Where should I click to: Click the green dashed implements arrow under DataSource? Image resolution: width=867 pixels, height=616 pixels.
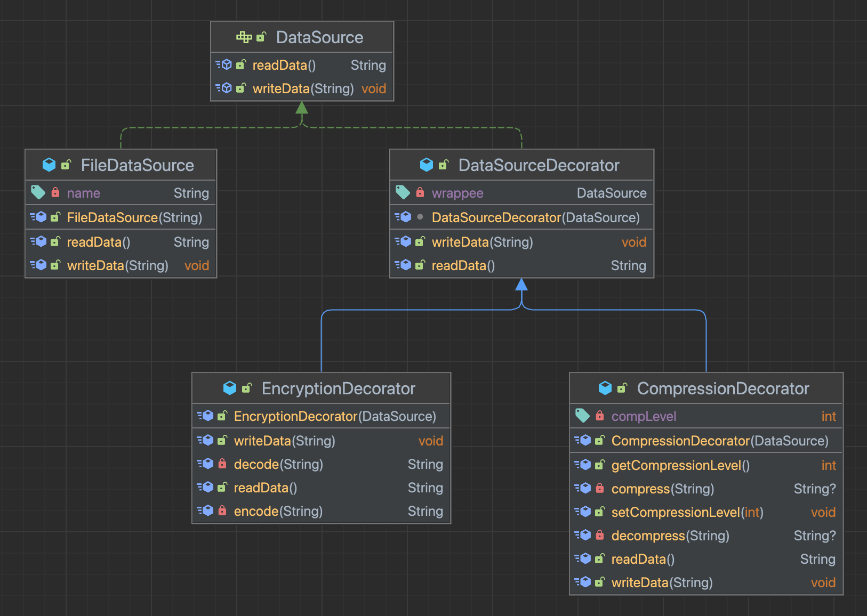pos(302,108)
